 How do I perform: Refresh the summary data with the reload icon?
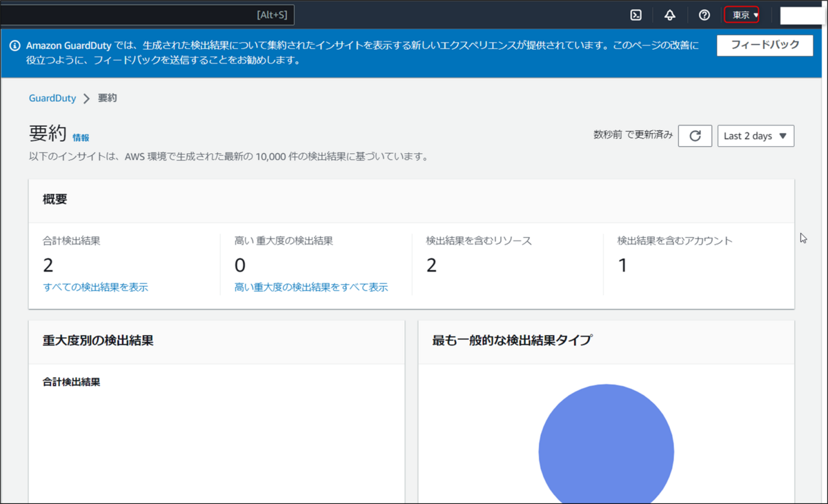coord(695,135)
